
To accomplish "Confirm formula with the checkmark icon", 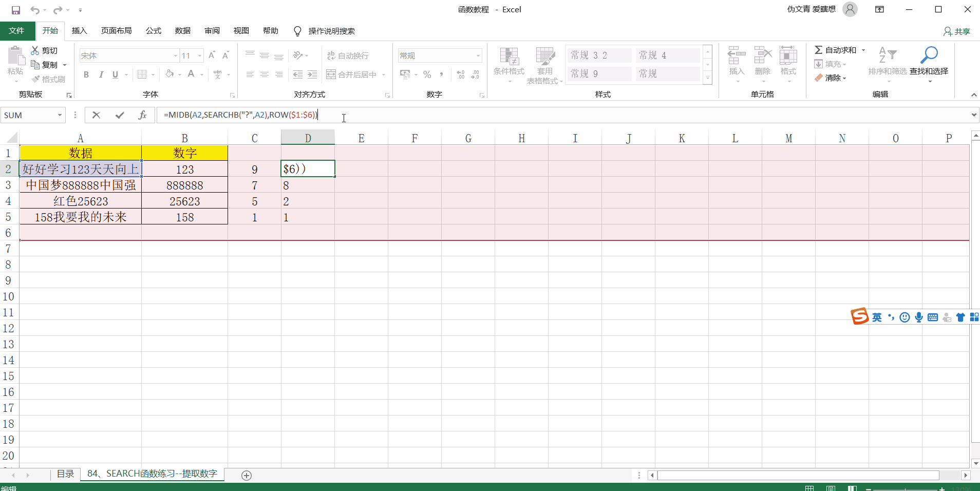I will pos(120,115).
